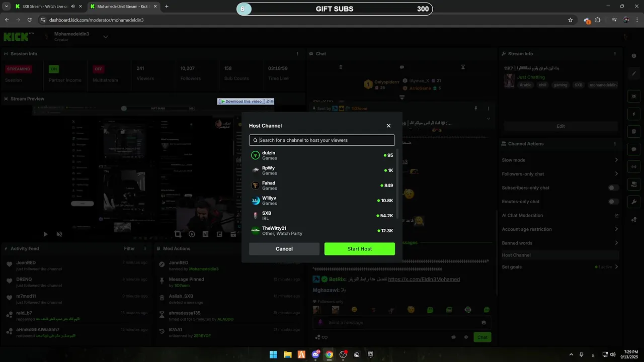The image size is (644, 362).
Task: Open a new browser tab
Action: pos(167,7)
